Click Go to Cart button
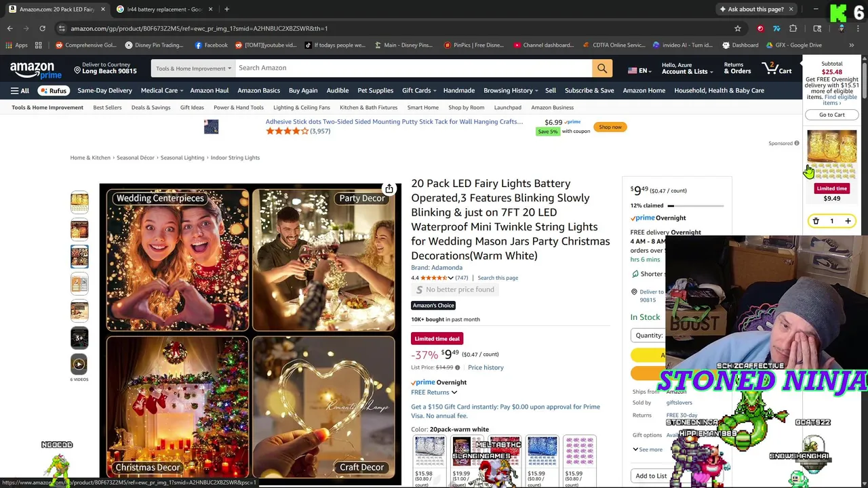The width and height of the screenshot is (868, 488). (x=831, y=115)
